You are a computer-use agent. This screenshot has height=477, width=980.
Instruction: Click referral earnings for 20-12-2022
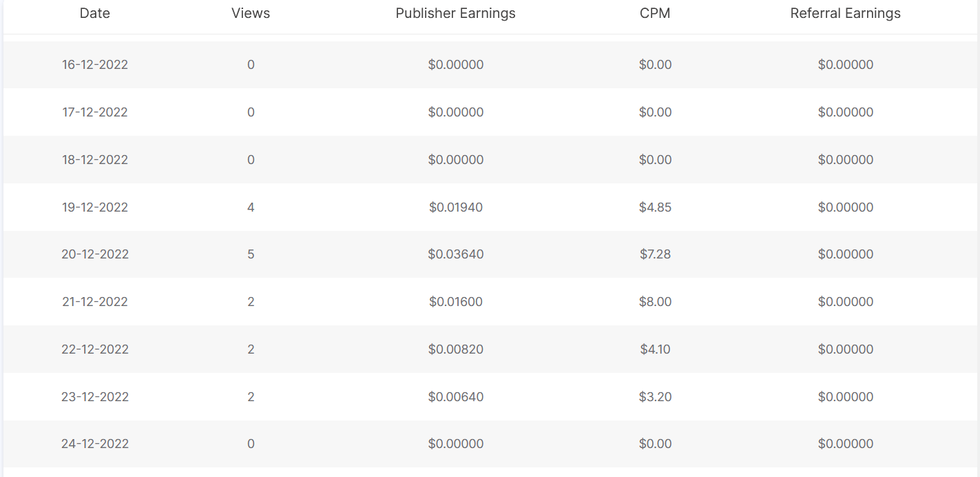[x=846, y=254]
